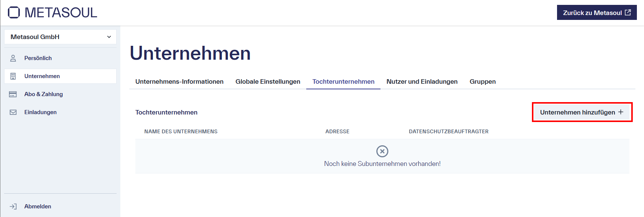644x217 pixels.
Task: Click the circled X empty-state icon
Action: point(382,151)
